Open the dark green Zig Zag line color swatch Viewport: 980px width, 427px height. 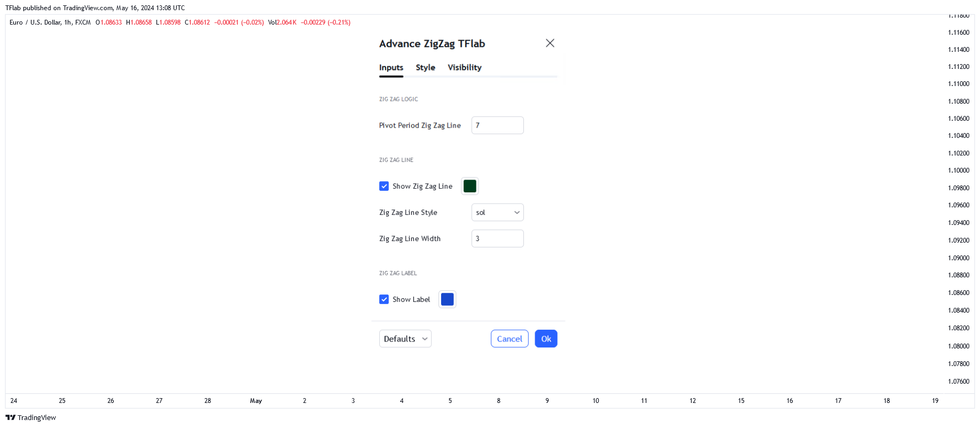[469, 186]
